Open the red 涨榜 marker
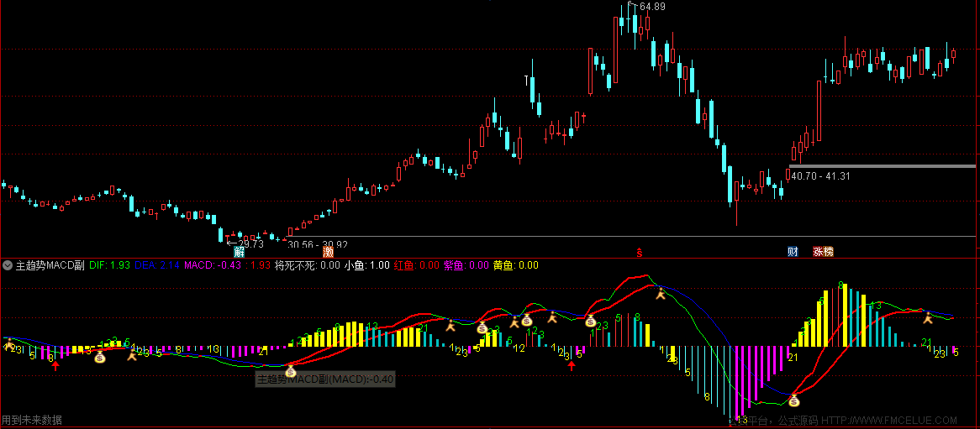 coord(823,253)
